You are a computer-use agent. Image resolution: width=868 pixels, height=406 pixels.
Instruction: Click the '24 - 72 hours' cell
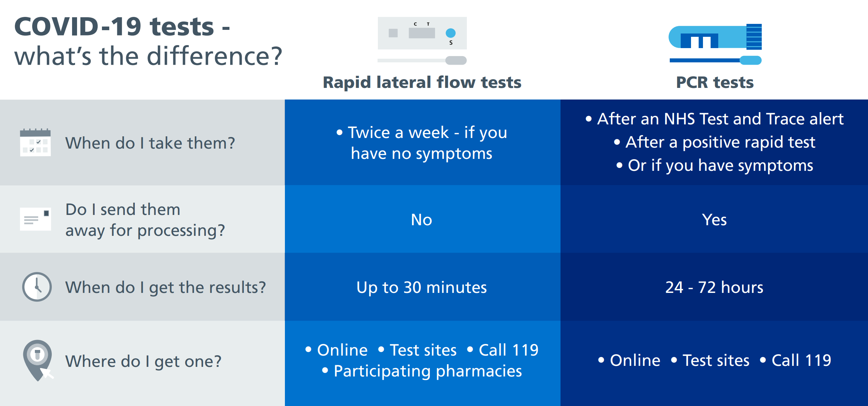point(714,288)
